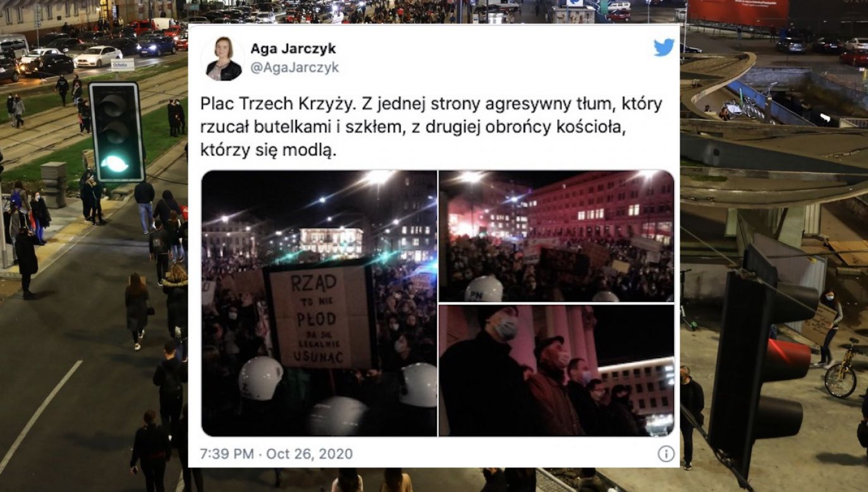Open Aga Jarczyk's profile avatar
This screenshot has width=868, height=492.
(223, 58)
